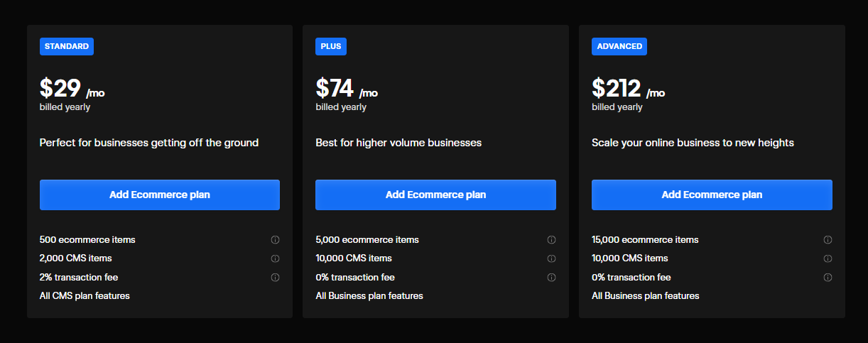Click info icon for Advanced plan transaction fee

pyautogui.click(x=828, y=278)
